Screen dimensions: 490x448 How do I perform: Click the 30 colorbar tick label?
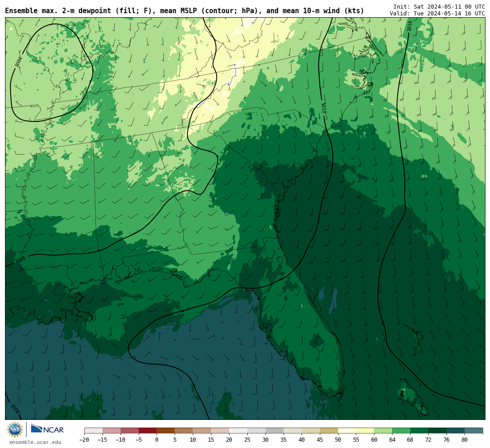265,440
